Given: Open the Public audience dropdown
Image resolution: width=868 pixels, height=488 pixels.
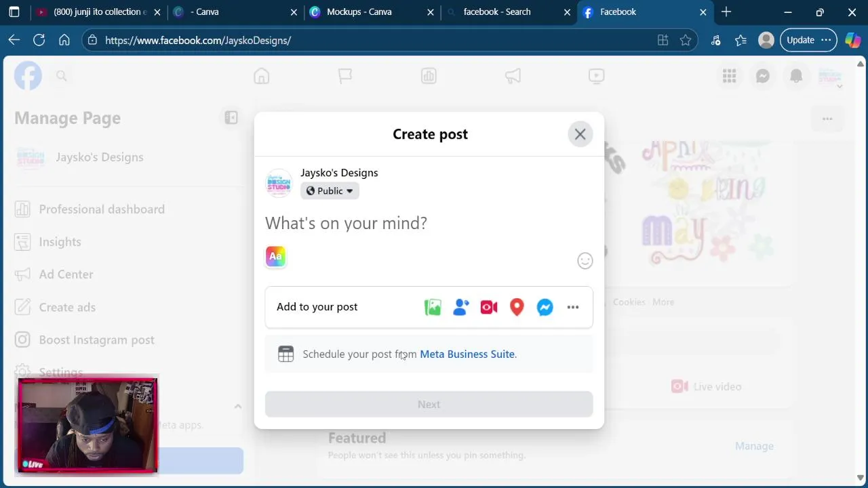Looking at the screenshot, I should 330,191.
